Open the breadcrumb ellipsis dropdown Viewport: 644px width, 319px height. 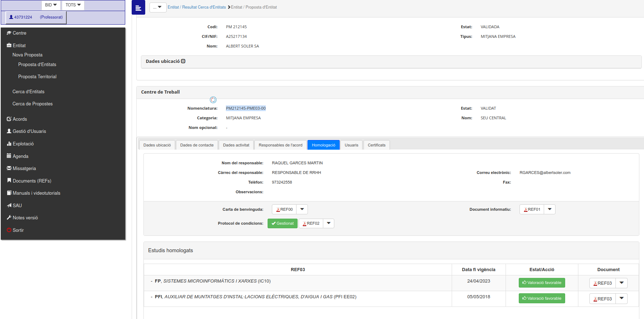[x=158, y=7]
